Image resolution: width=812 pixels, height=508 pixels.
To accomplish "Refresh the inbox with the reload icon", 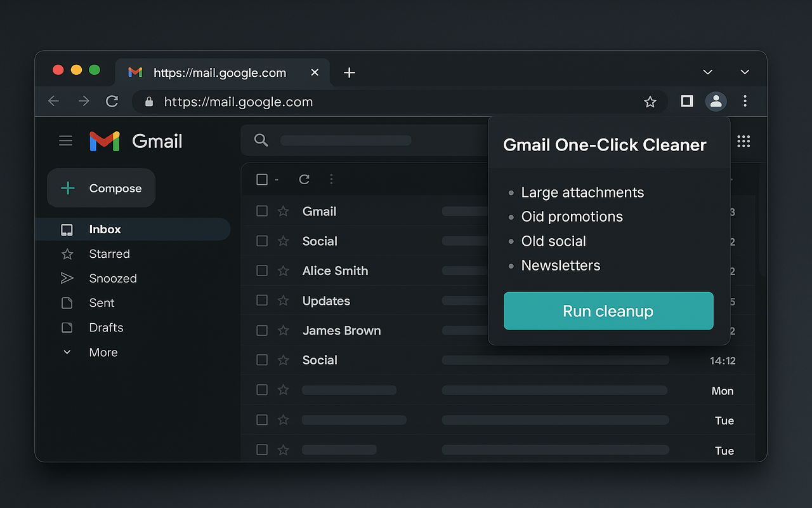I will 304,179.
